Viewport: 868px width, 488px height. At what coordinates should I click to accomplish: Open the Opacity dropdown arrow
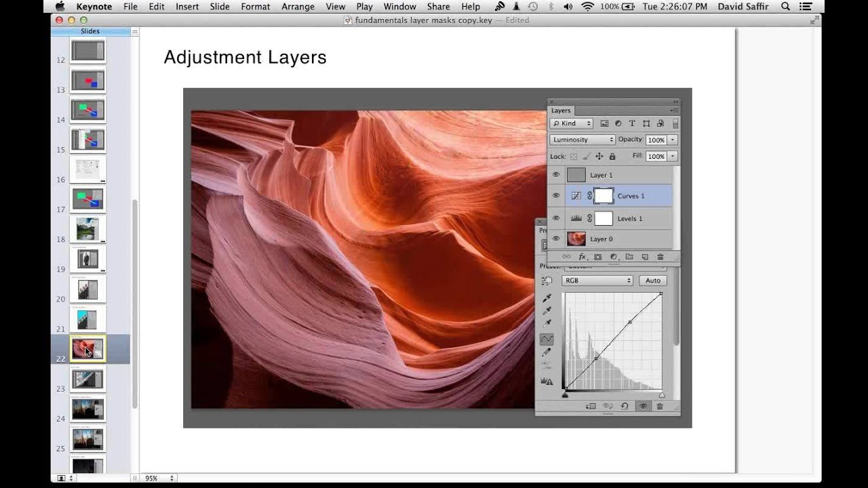click(x=673, y=140)
